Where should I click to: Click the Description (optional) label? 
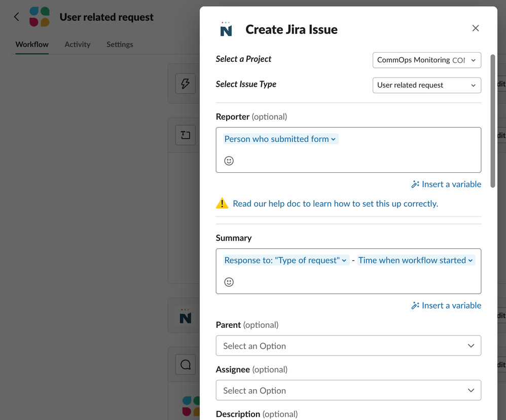point(257,414)
